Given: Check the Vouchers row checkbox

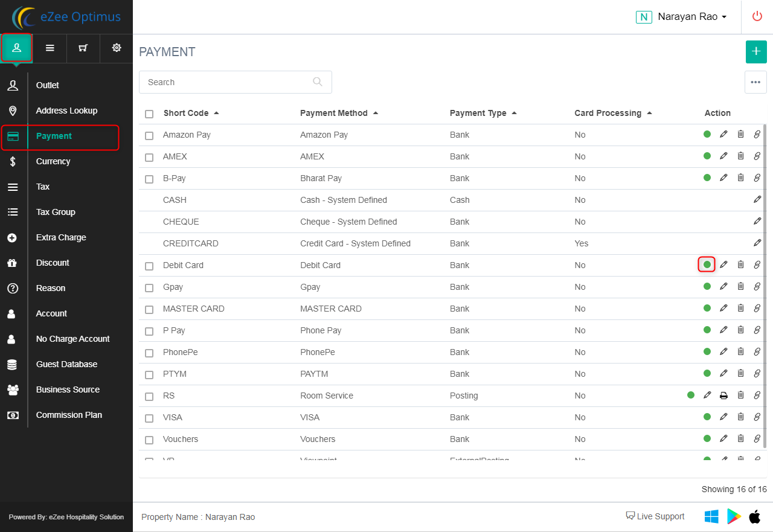Looking at the screenshot, I should [149, 440].
